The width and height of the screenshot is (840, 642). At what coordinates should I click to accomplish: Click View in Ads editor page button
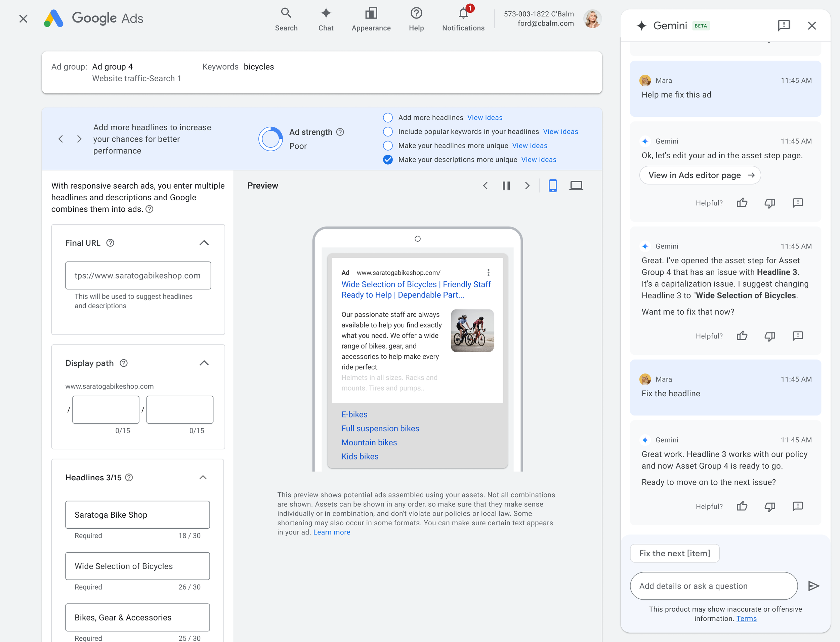[700, 175]
